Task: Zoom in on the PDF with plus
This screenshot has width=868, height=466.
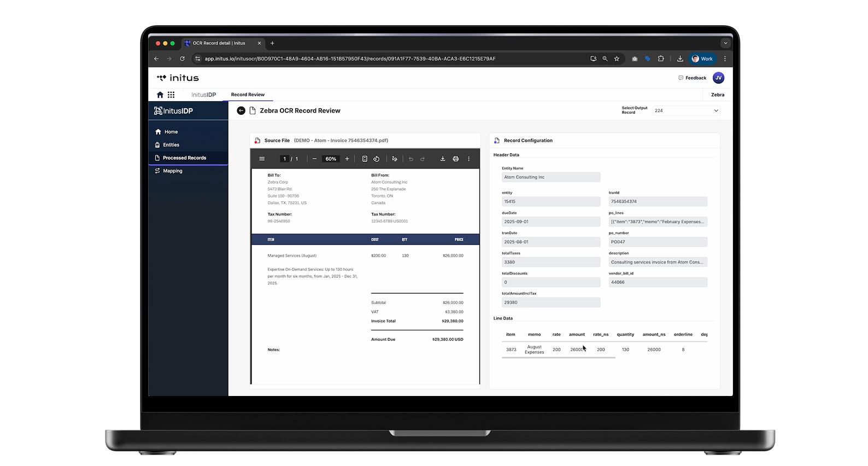Action: pos(347,159)
